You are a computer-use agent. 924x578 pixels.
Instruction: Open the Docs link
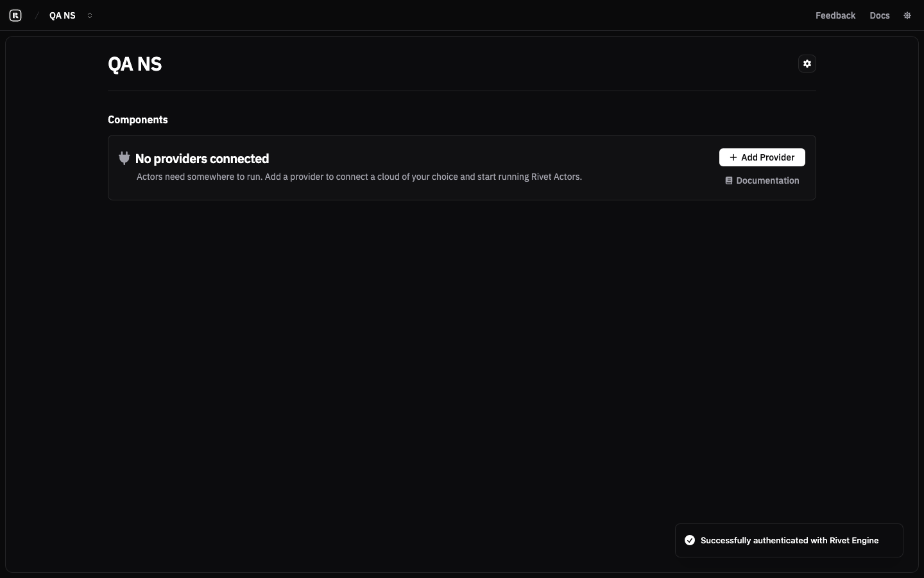(880, 15)
